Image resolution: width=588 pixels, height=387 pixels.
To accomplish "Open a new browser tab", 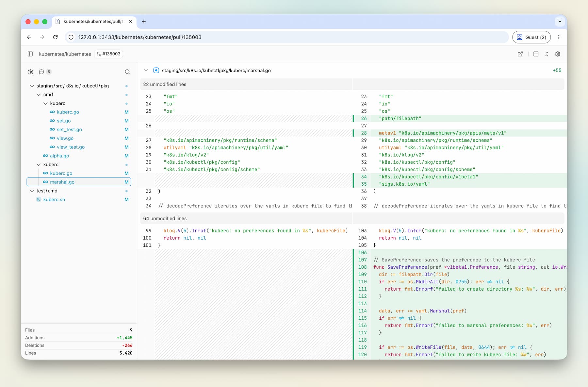I will [144, 22].
